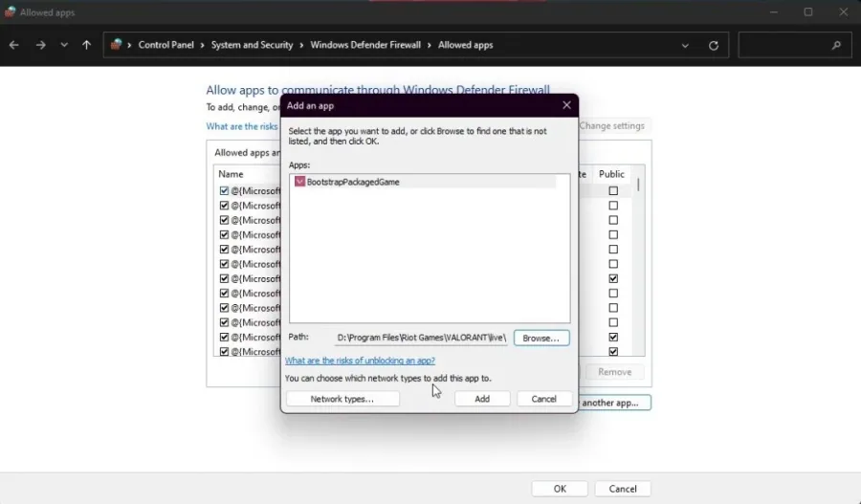
Task: Click the Path text field
Action: pos(421,338)
